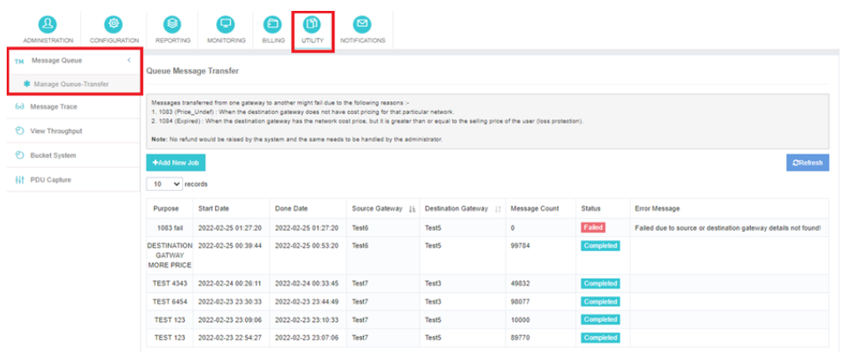This screenshot has height=363, width=868.
Task: Click the asterisk icon beside Manage Queue-Transfer
Action: (x=27, y=84)
